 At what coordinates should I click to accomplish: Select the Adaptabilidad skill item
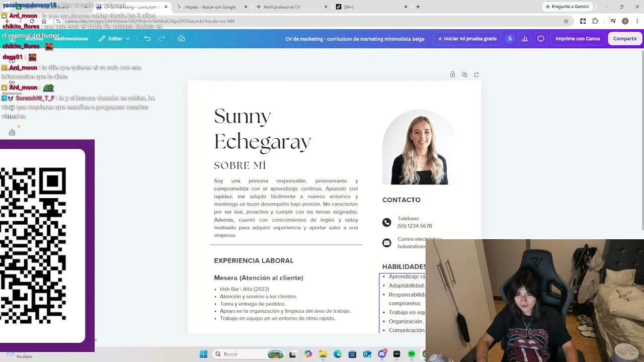407,286
